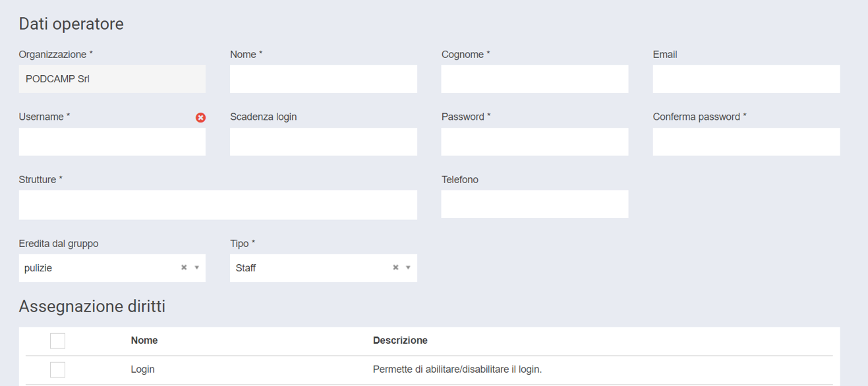Click the Scadenza login field
868x386 pixels.
[323, 142]
